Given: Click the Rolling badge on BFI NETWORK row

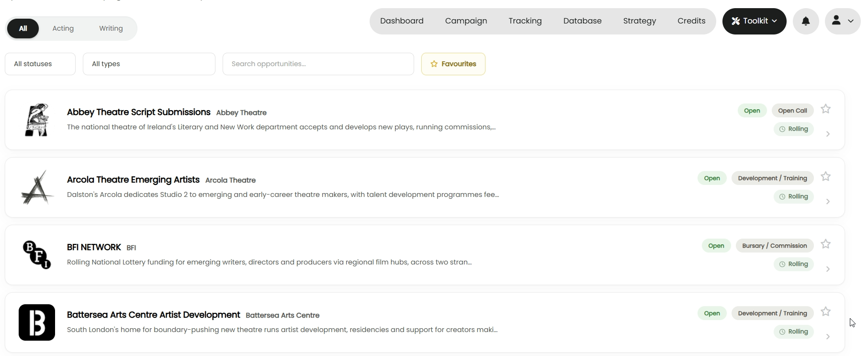Looking at the screenshot, I should coord(793,264).
